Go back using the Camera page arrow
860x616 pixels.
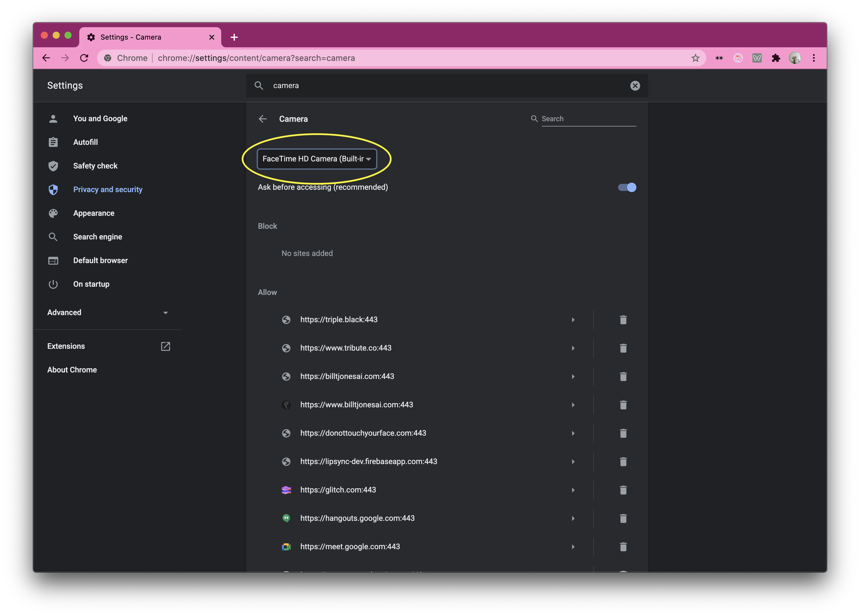pos(263,119)
